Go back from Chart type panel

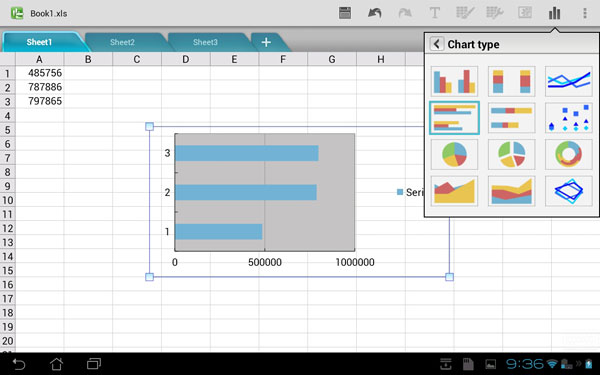pos(437,44)
